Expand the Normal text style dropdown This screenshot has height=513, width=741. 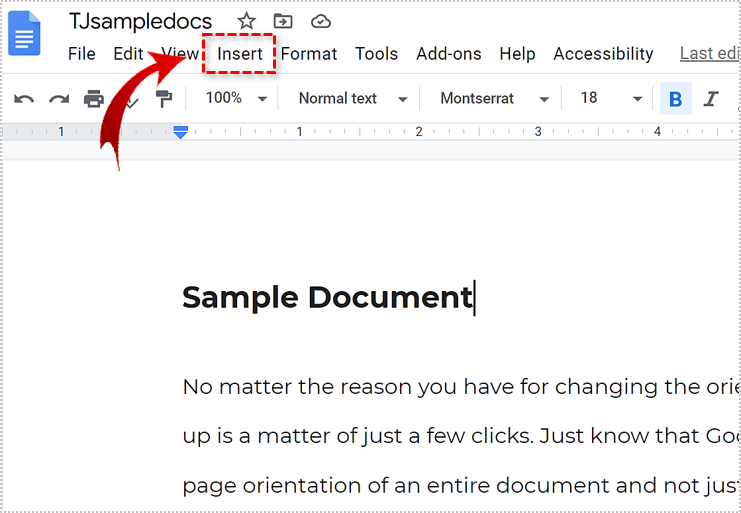click(x=353, y=98)
